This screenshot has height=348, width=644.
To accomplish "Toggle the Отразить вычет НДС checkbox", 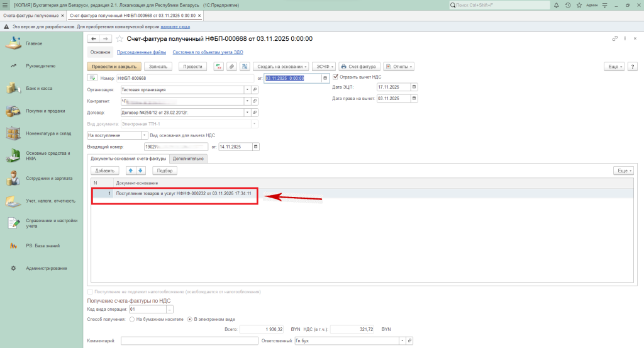I will (x=336, y=77).
